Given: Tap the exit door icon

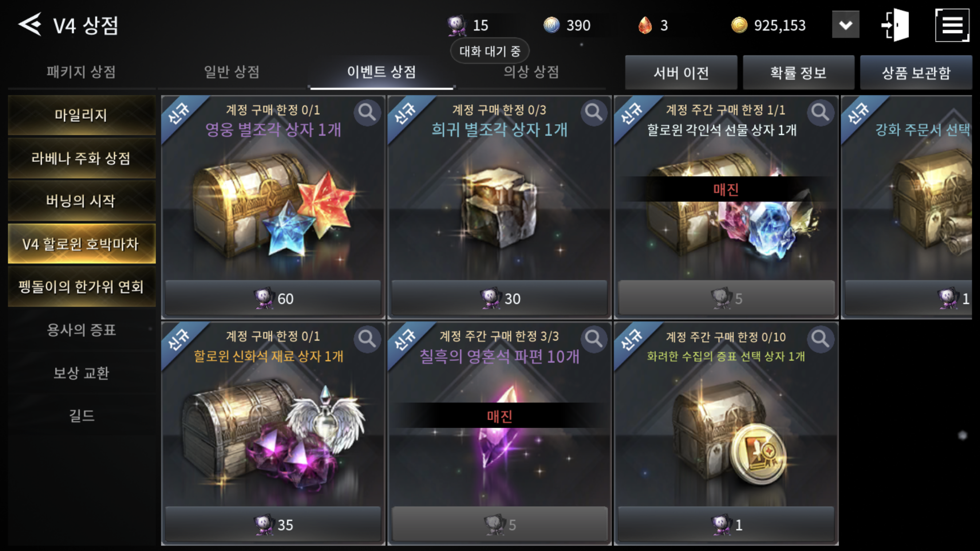Looking at the screenshot, I should pos(895,25).
